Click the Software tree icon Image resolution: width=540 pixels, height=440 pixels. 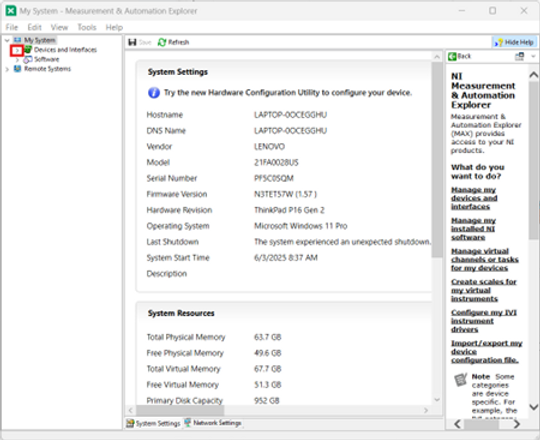[x=28, y=59]
